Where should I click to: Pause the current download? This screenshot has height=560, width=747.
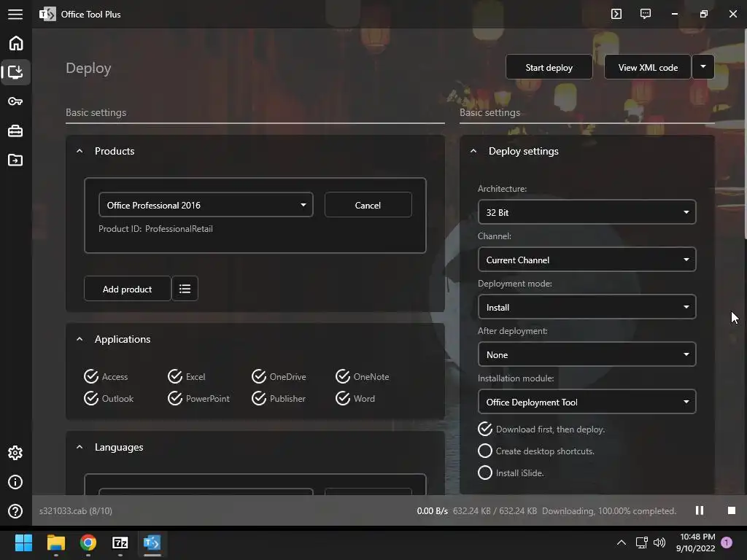[700, 510]
